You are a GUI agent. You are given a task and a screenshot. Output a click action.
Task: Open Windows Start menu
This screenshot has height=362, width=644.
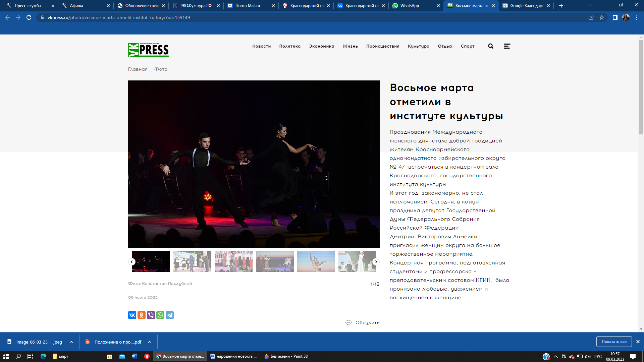click(6, 356)
